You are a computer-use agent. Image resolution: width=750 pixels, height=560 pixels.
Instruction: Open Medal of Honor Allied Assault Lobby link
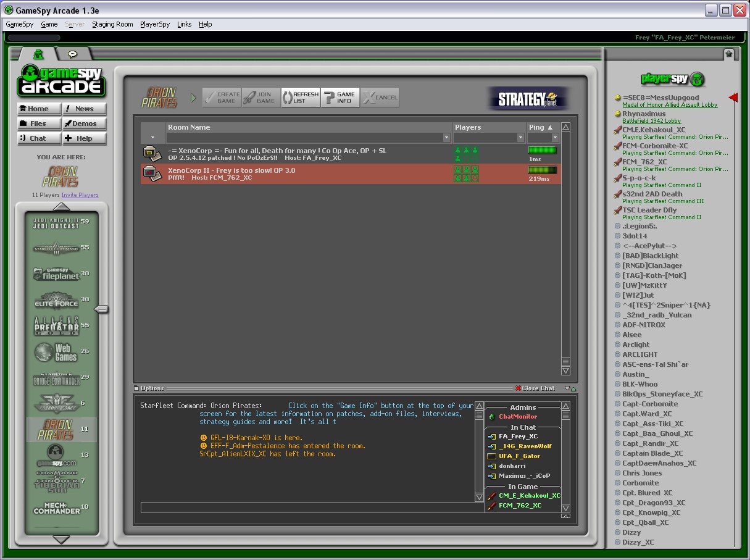(670, 105)
